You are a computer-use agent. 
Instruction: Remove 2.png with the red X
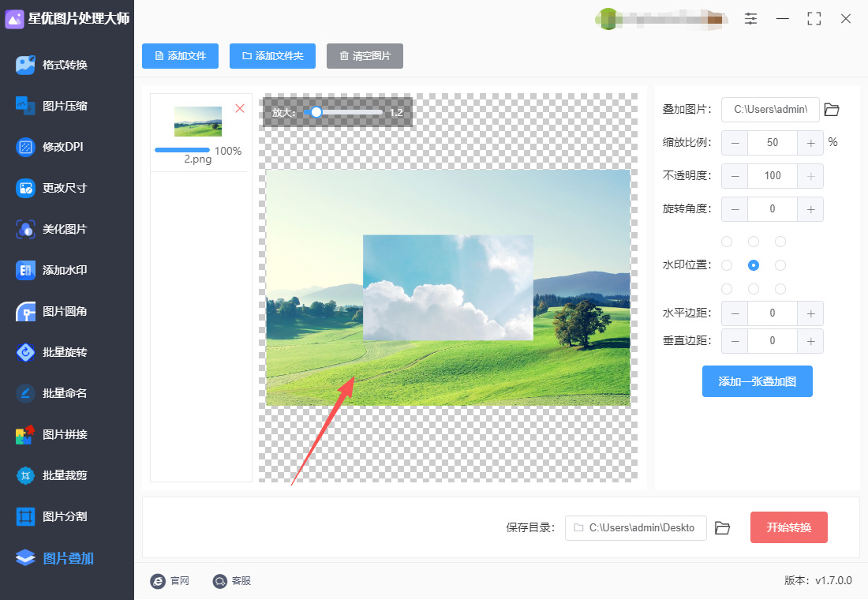(240, 109)
